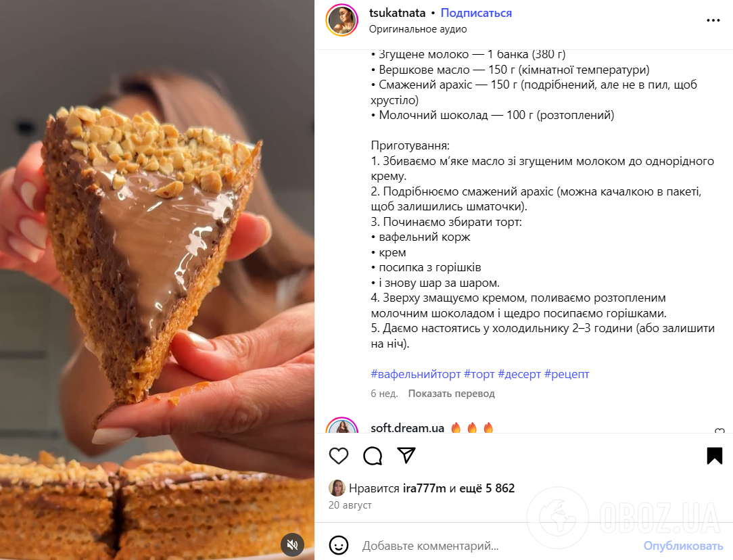Click ira777m small avatar in likes
The width and height of the screenshot is (733, 560).
pyautogui.click(x=337, y=488)
